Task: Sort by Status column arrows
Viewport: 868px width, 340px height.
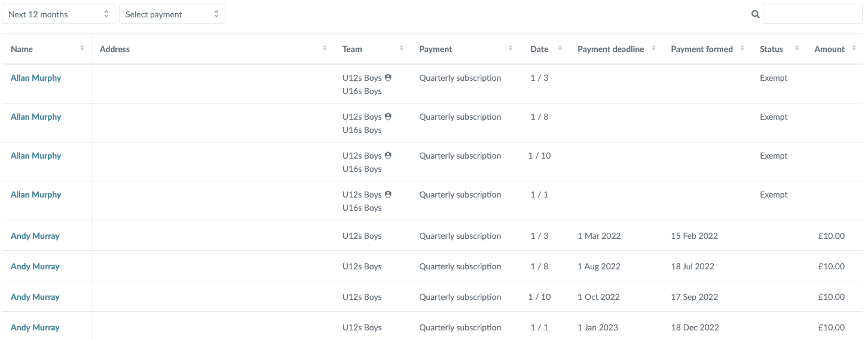Action: click(797, 48)
